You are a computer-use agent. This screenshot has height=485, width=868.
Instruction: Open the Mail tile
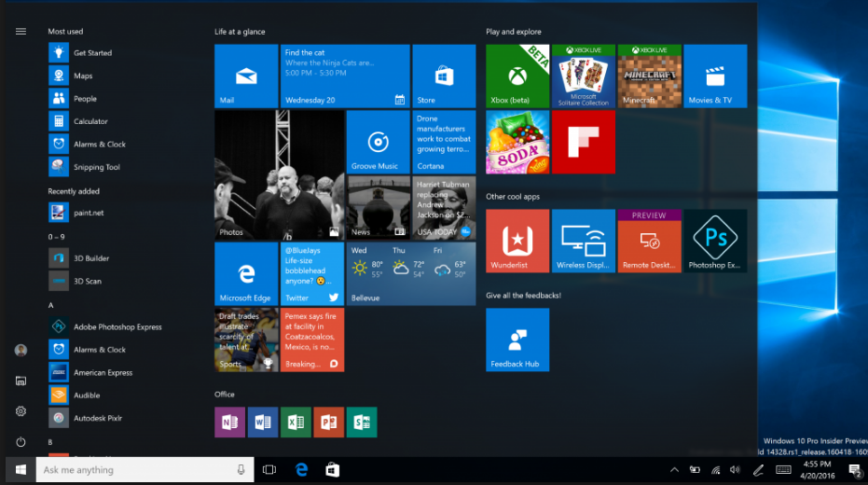point(246,76)
